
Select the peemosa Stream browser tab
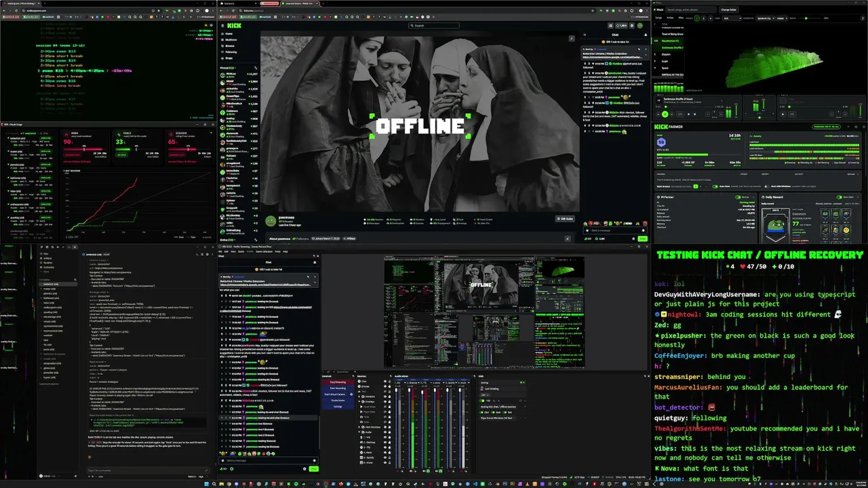(x=300, y=3)
